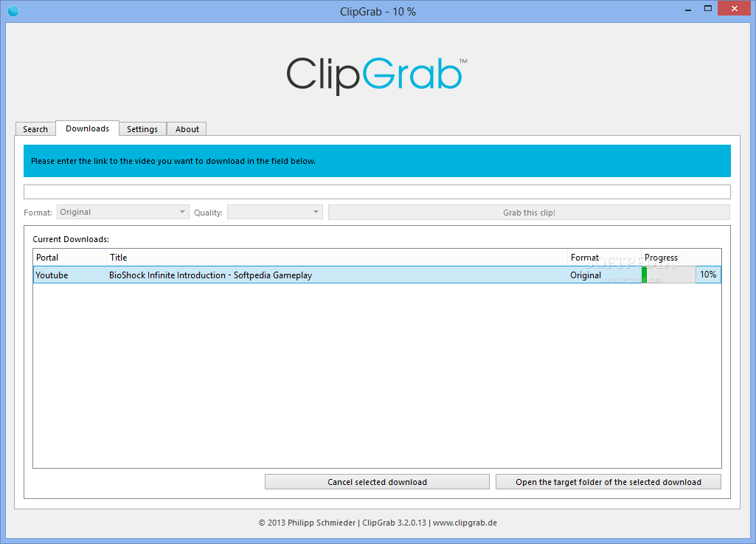
Task: Open the About tab
Action: pos(187,129)
